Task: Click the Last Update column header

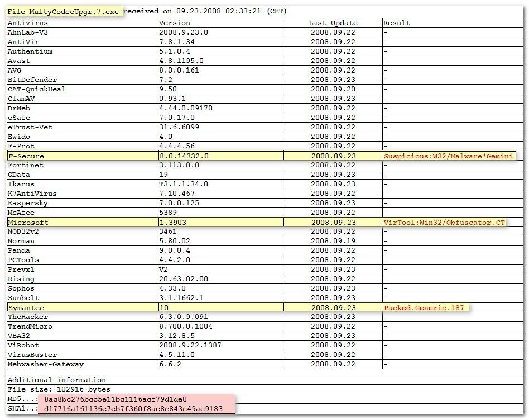Action: click(333, 23)
